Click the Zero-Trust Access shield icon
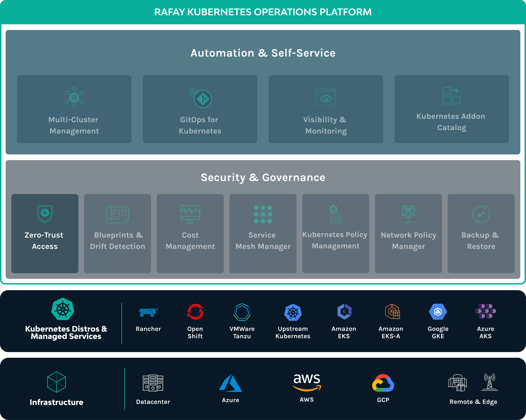 [x=45, y=214]
